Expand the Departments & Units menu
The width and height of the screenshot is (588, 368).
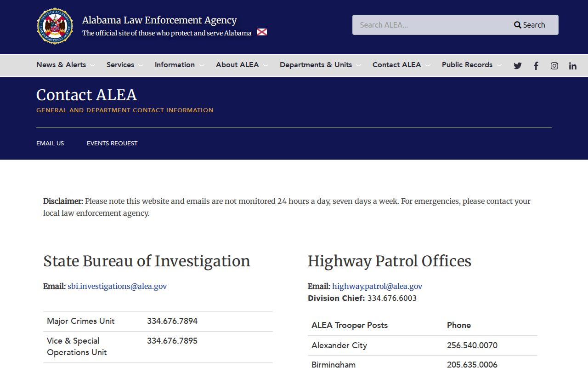[321, 65]
